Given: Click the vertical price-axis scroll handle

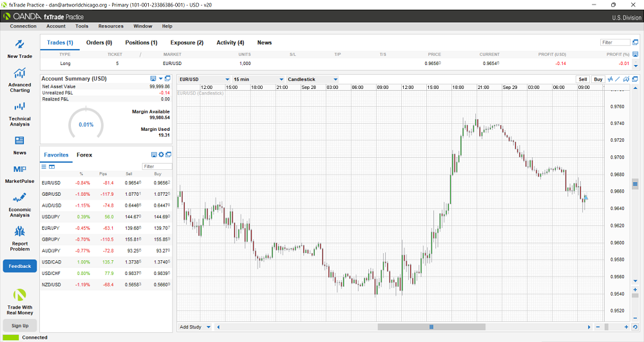Looking at the screenshot, I should pyautogui.click(x=636, y=184).
